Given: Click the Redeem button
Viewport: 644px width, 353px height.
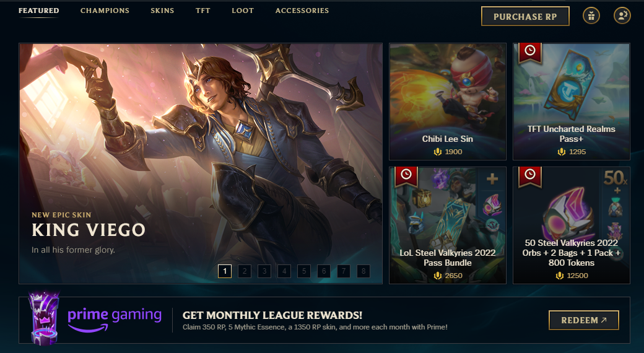Looking at the screenshot, I should coord(583,320).
